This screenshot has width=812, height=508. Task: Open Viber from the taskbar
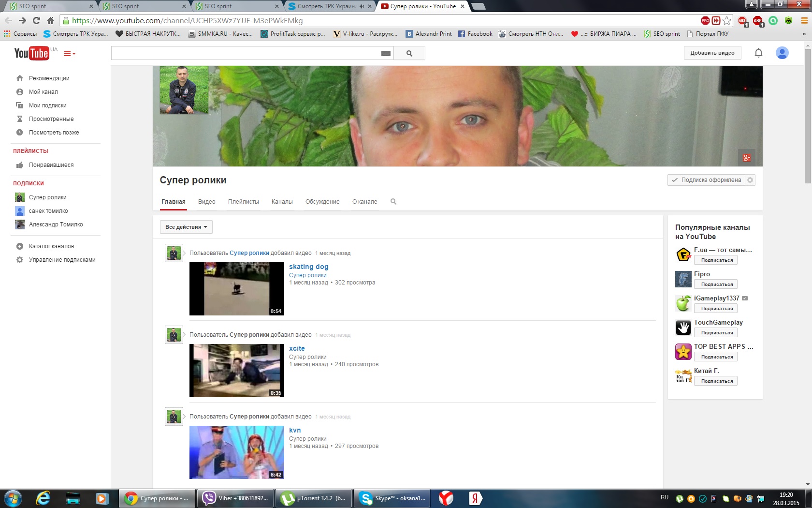point(235,498)
